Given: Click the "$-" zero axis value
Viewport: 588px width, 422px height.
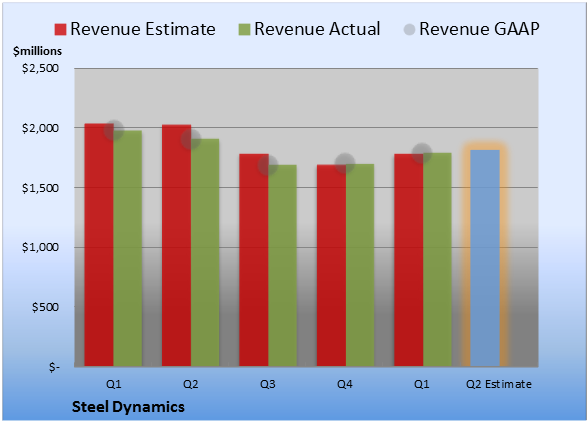Looking at the screenshot, I should point(54,367).
